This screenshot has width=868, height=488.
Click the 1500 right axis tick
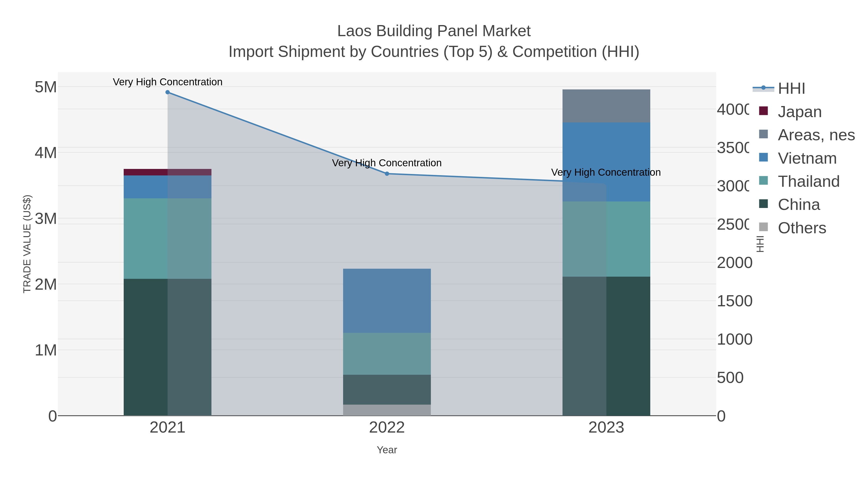[x=735, y=301]
